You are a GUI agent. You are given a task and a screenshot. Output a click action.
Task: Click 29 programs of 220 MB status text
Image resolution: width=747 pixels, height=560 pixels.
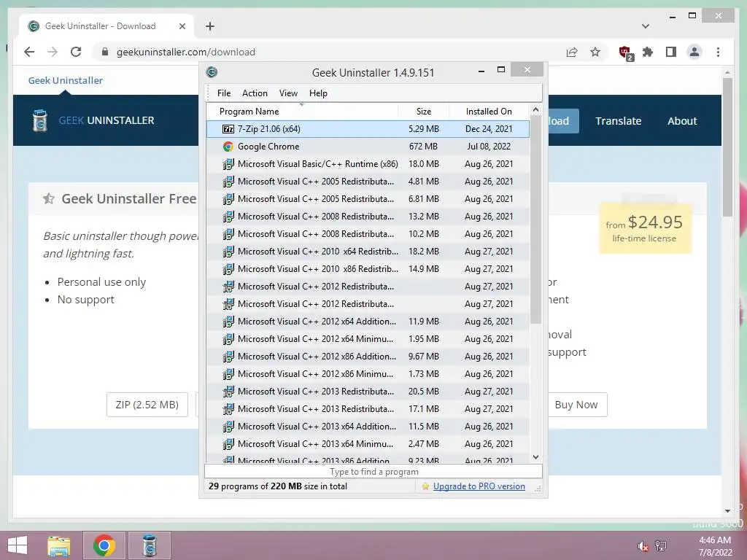[278, 486]
